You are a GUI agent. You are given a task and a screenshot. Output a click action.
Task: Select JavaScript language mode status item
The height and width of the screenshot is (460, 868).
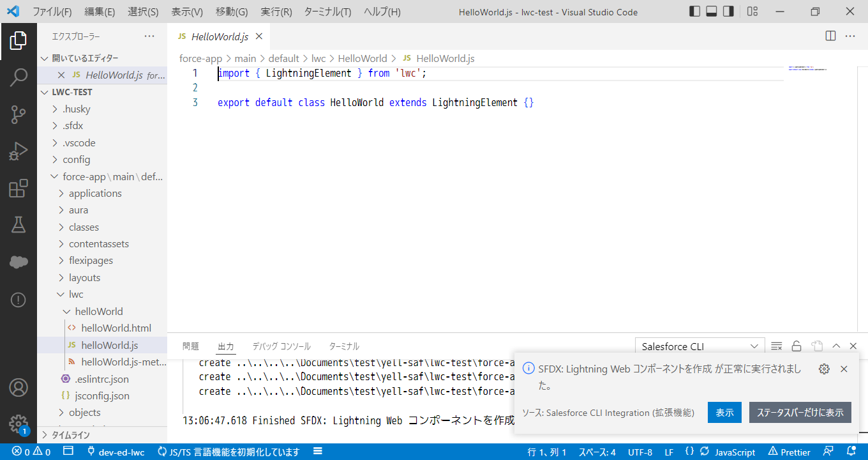coord(735,452)
